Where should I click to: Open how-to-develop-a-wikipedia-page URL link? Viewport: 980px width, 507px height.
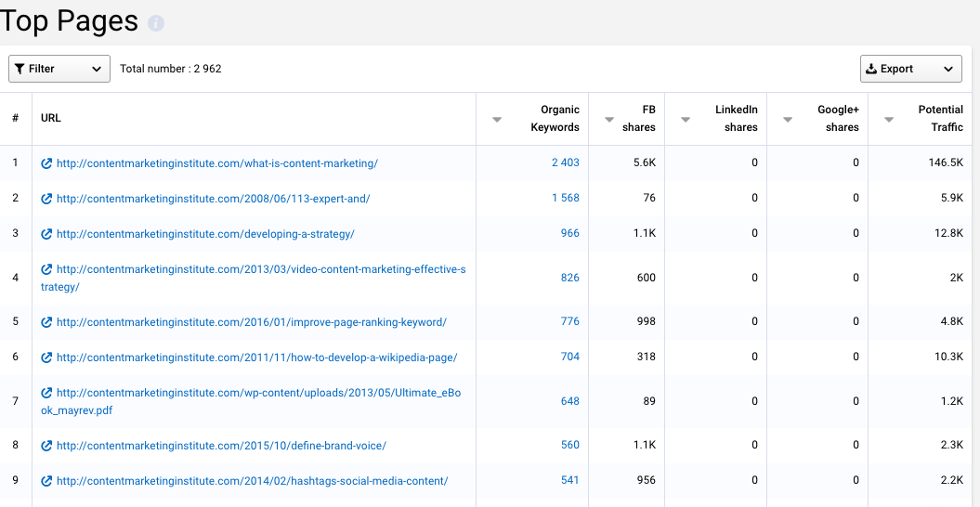tap(257, 357)
